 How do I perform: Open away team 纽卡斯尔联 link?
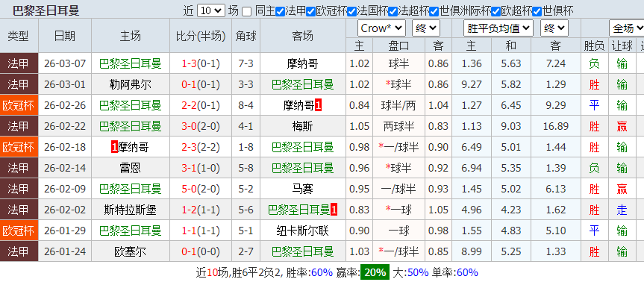303,231
